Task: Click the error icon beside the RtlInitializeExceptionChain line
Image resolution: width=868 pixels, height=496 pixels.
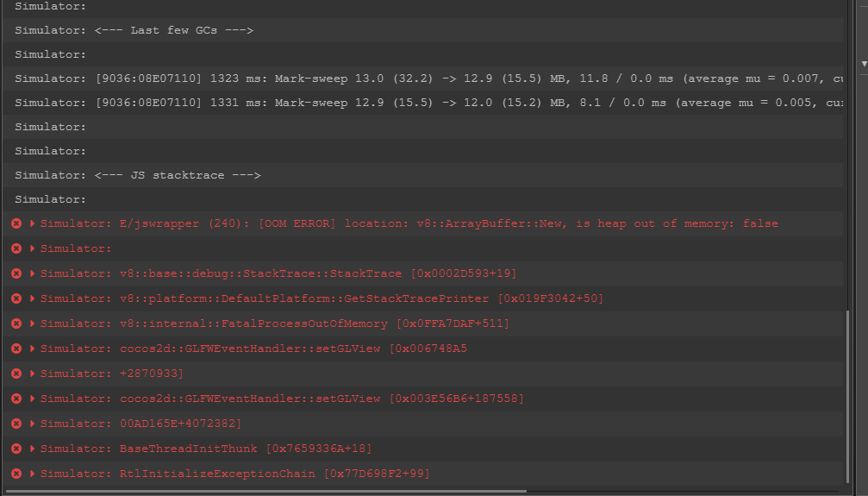Action: pos(16,474)
